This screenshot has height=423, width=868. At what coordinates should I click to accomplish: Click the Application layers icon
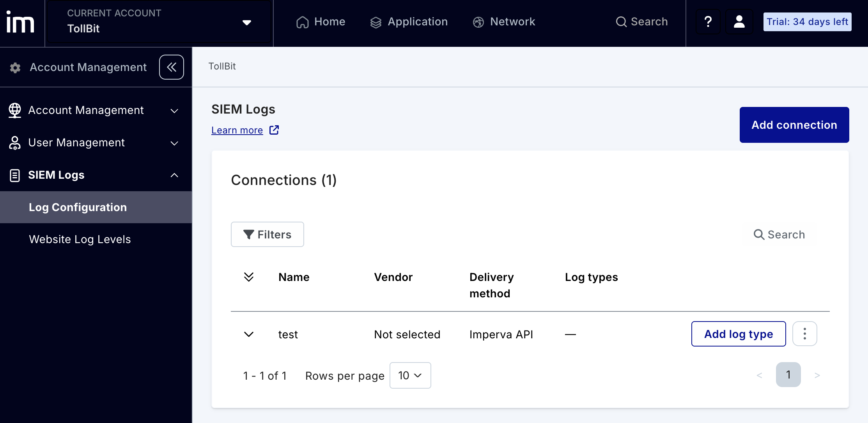[x=376, y=22]
